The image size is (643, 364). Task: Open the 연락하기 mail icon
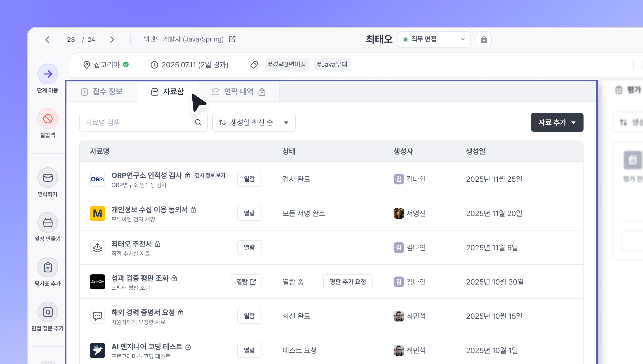coord(48,178)
